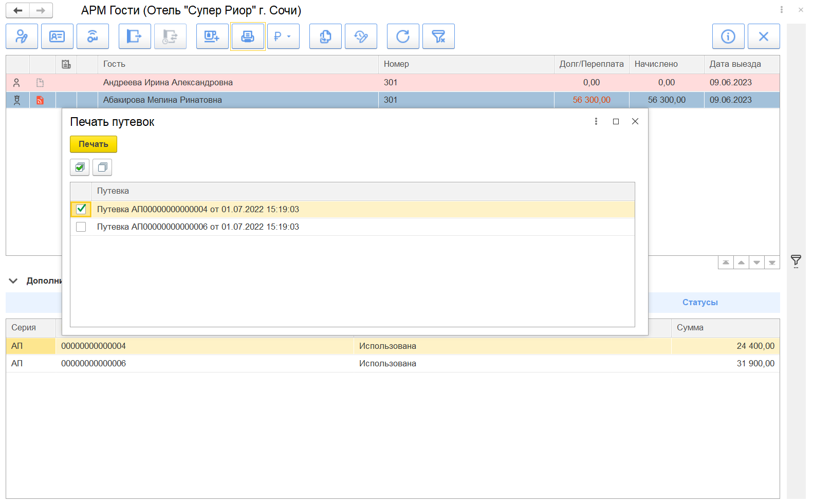813x504 pixels.
Task: Click the edit history clock icon
Action: point(361,36)
